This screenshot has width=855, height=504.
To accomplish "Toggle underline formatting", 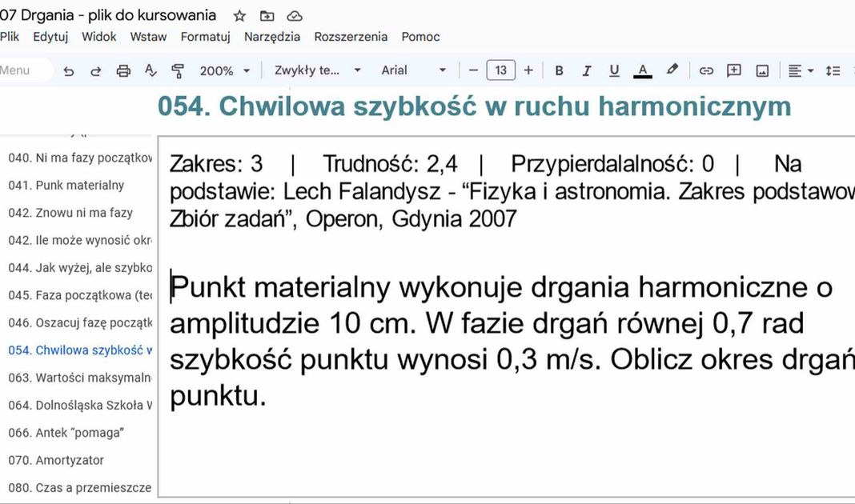I will tap(614, 70).
